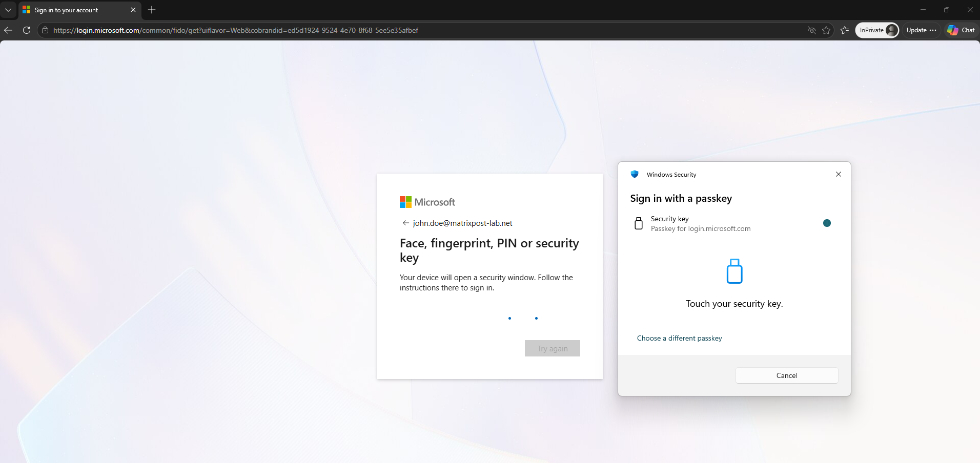Open a new browser tab
Screen dimensions: 980x463
pos(152,10)
